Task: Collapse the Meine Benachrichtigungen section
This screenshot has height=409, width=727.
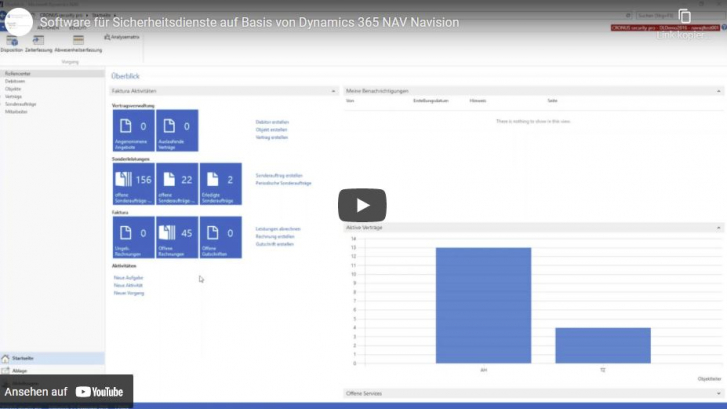Action: tap(718, 91)
